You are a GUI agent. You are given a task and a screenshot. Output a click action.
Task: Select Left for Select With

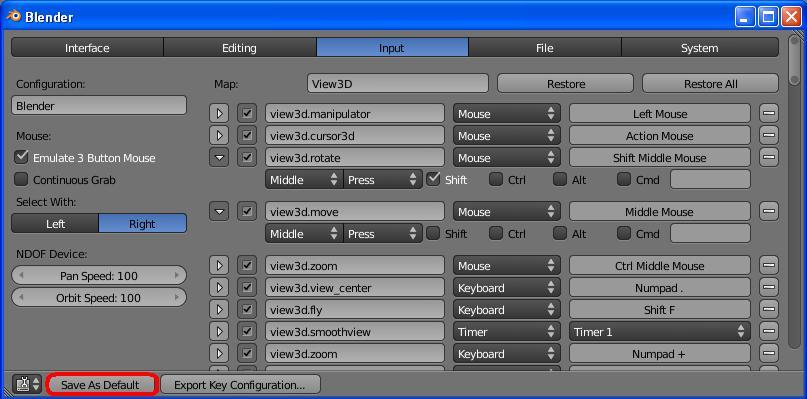pos(55,223)
